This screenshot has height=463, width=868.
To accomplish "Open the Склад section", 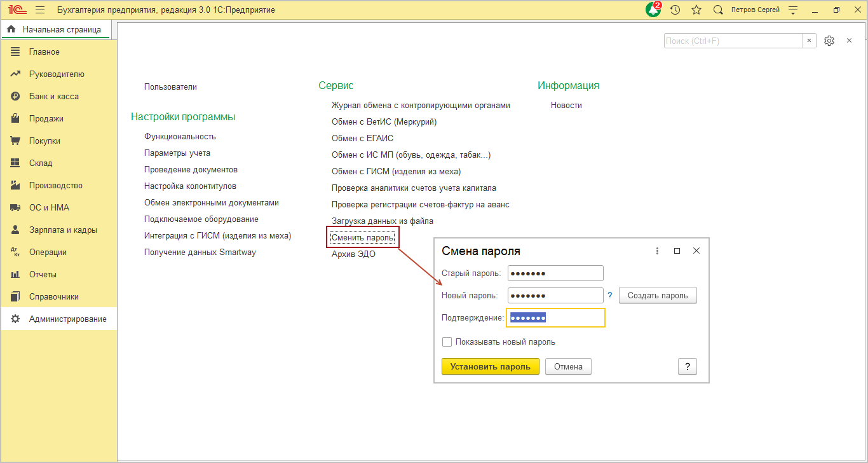I will (x=58, y=163).
